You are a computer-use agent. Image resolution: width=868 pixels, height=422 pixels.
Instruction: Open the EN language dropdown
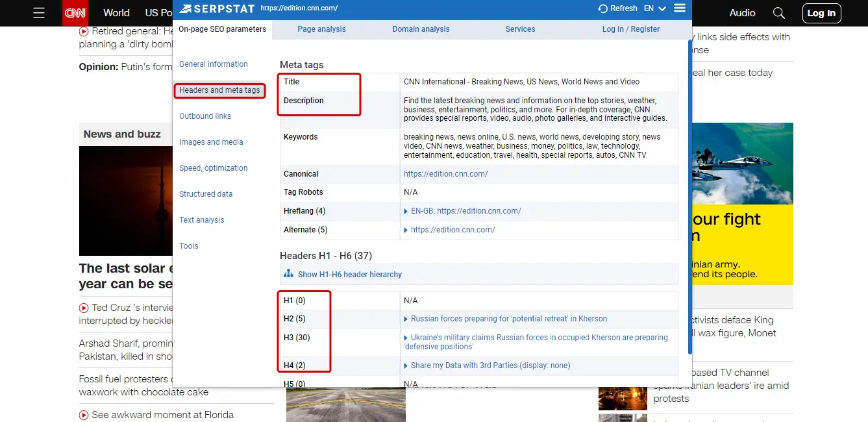[x=655, y=8]
